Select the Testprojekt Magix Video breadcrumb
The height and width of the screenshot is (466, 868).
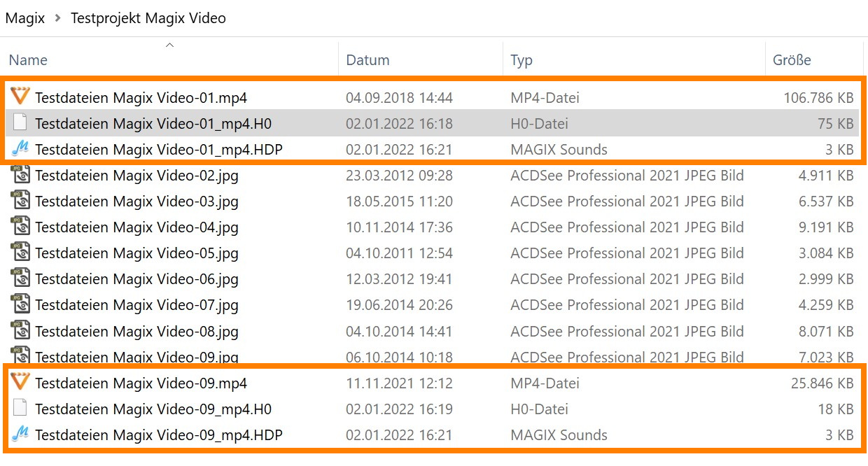click(x=148, y=18)
